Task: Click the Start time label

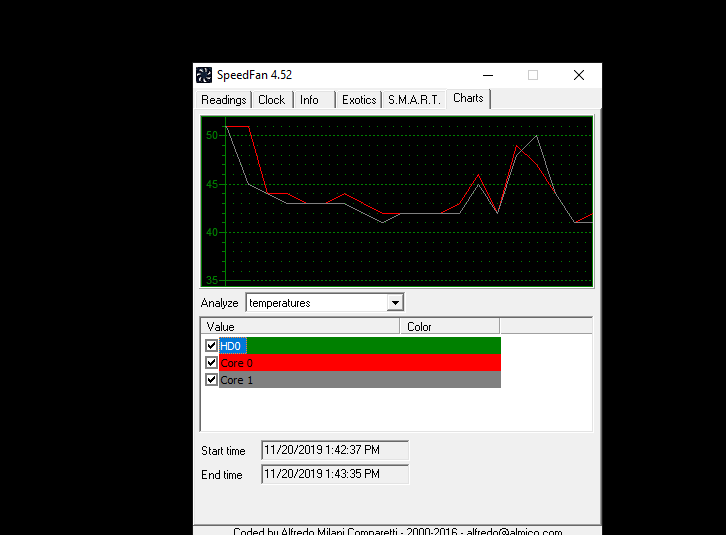Action: click(x=223, y=451)
